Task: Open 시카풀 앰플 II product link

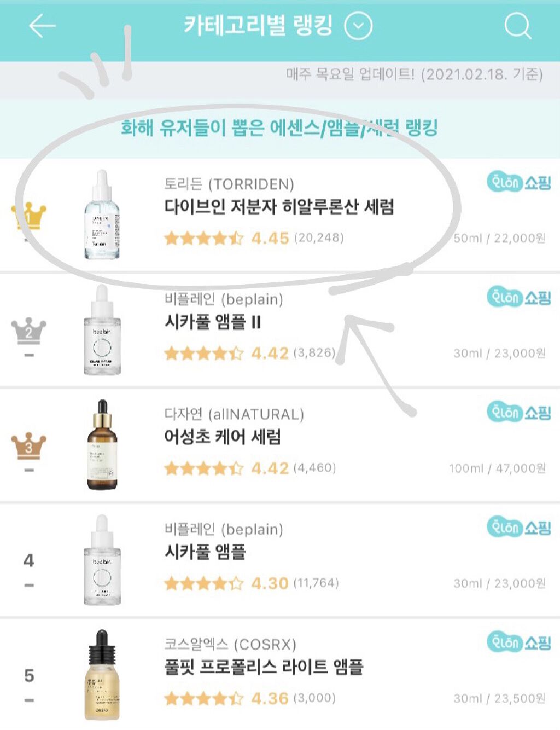Action: click(213, 322)
